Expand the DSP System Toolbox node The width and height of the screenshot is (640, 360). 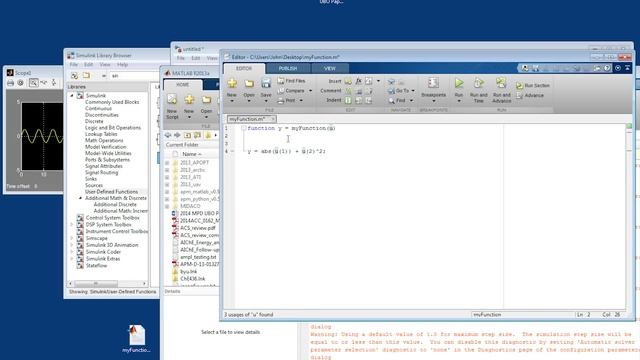[x=72, y=225]
